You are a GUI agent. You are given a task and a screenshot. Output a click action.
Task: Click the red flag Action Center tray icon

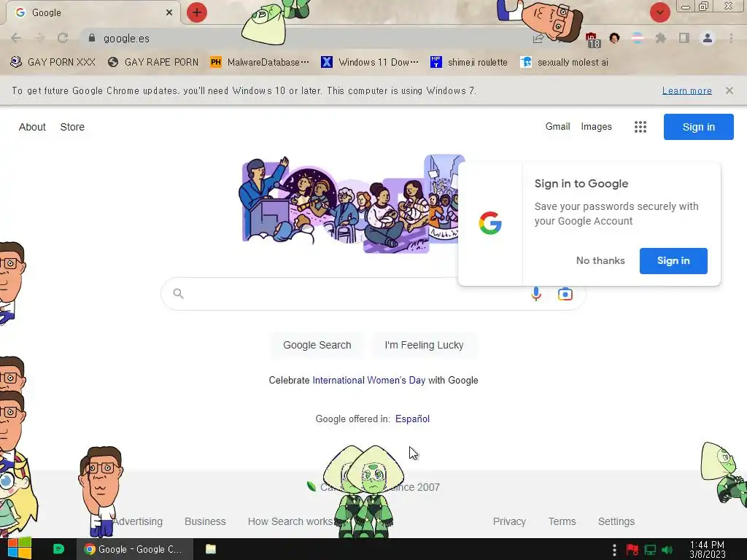(632, 550)
